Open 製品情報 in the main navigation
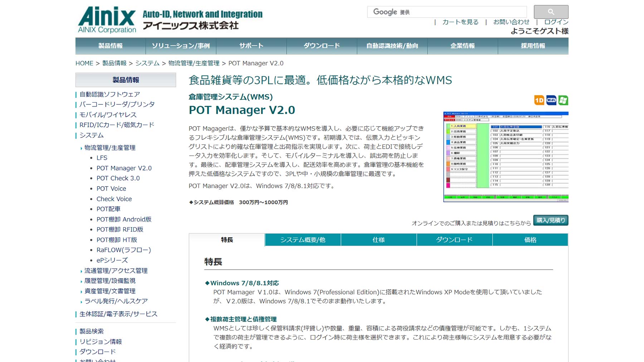644x362 pixels. 111,46
